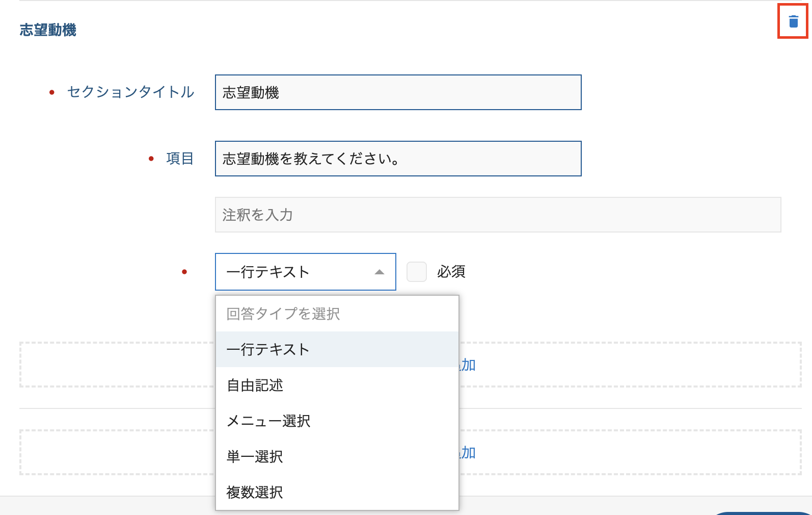Focus the セクションタイトル input field

(x=398, y=93)
